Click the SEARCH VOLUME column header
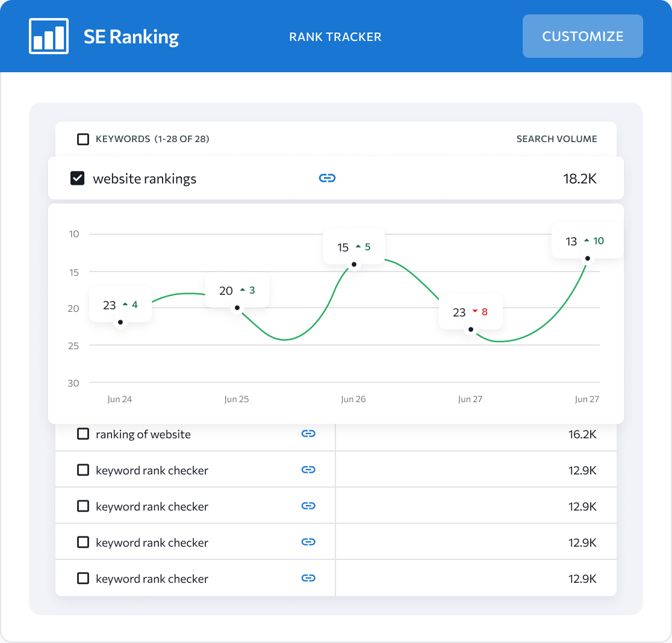 tap(556, 138)
